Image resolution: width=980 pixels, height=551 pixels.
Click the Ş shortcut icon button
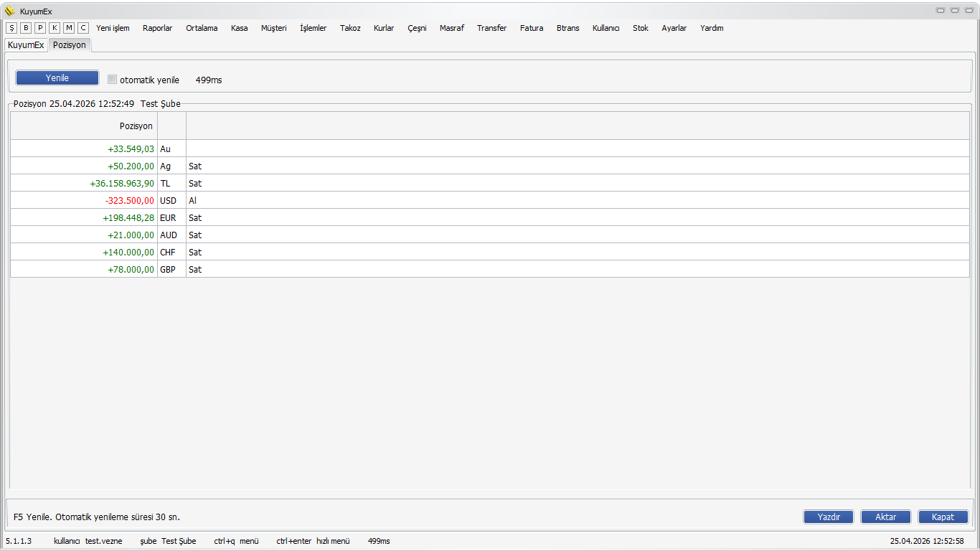(x=11, y=28)
